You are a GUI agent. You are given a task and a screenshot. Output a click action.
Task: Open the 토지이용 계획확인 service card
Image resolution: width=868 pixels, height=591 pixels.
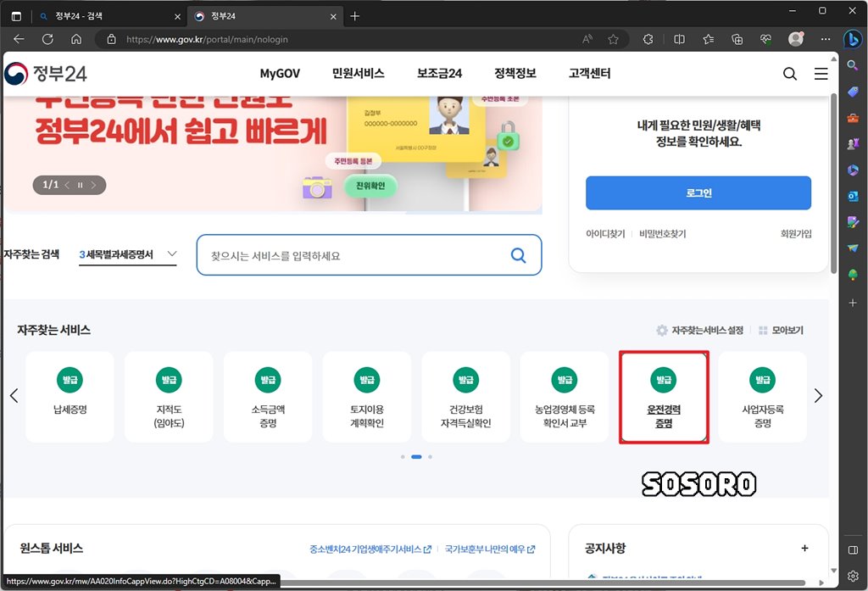(366, 397)
